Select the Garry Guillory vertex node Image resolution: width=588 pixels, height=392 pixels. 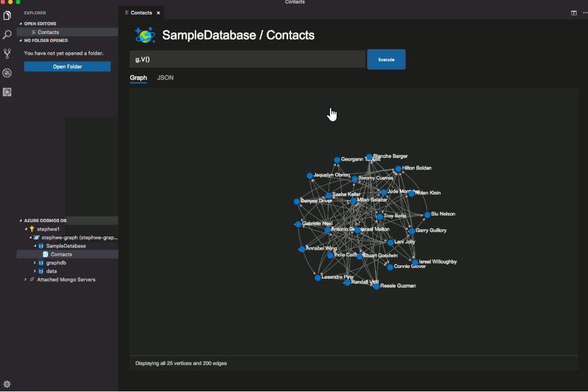point(412,231)
